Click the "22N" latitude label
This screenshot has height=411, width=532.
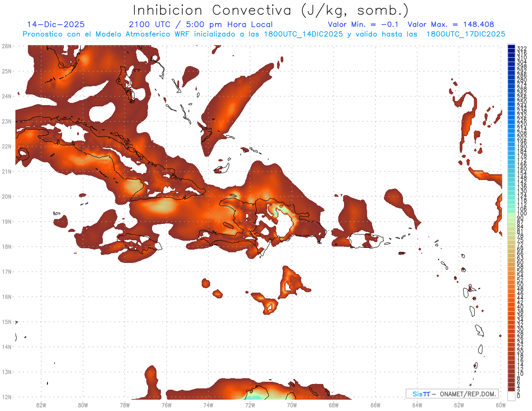click(6, 146)
